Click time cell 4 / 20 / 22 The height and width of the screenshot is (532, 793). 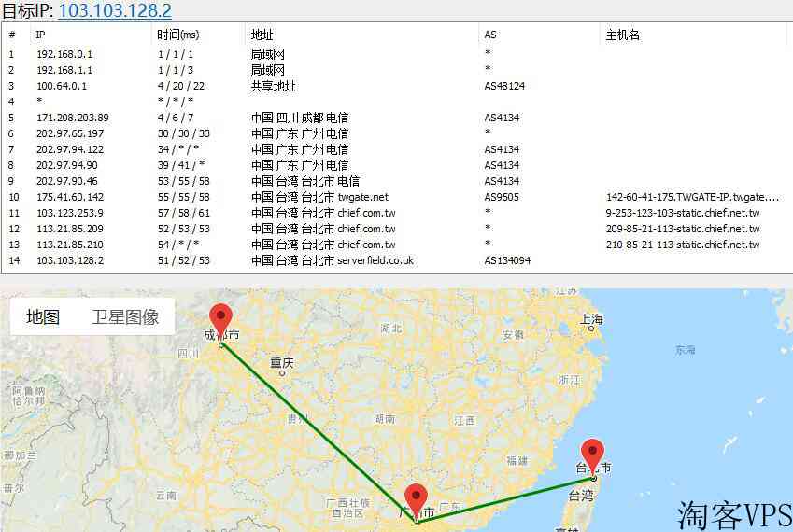click(x=181, y=86)
